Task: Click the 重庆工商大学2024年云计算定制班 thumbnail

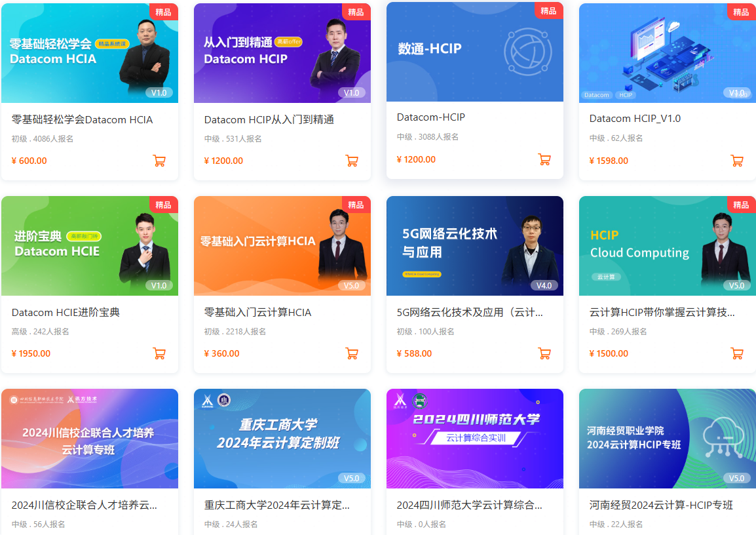Action: point(282,439)
